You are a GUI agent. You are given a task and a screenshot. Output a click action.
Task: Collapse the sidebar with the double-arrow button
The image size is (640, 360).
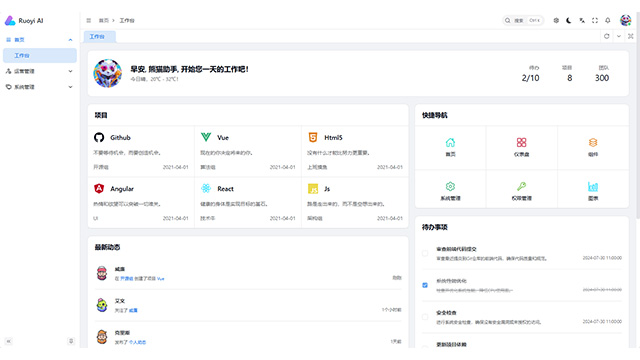tap(9, 341)
